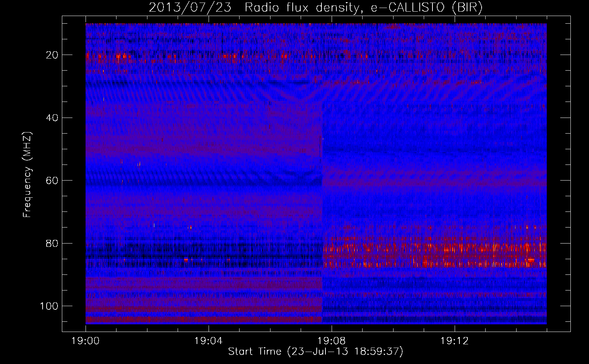Click the 'Frequency (MHZ)' axis label

(28, 175)
